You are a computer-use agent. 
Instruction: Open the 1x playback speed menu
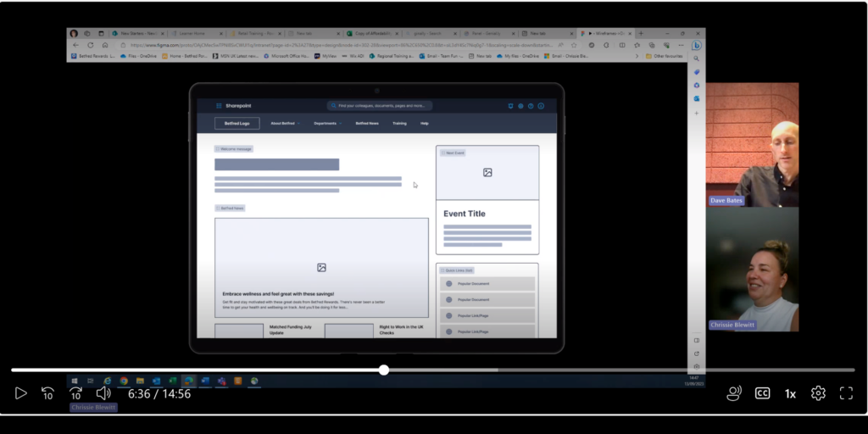click(x=790, y=393)
